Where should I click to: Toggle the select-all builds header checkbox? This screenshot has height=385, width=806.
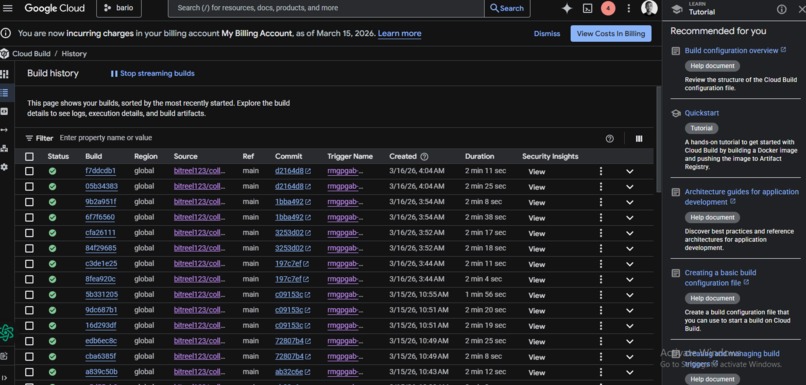29,156
